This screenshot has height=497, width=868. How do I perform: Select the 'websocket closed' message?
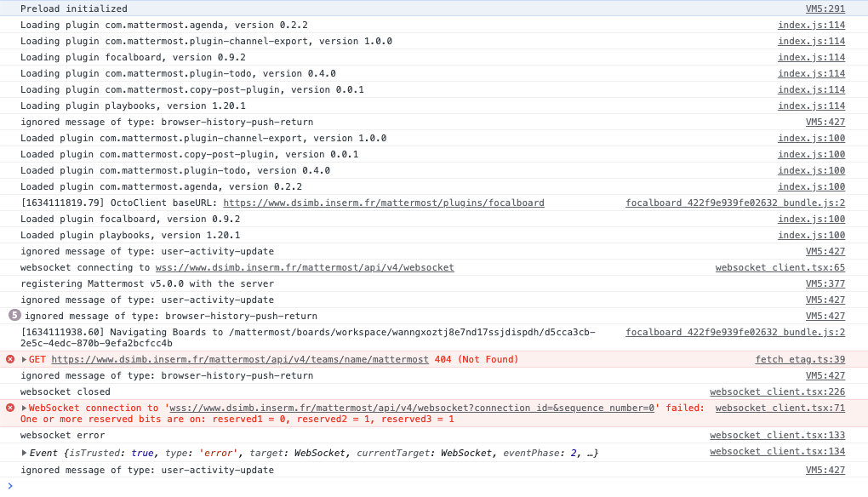[66, 391]
